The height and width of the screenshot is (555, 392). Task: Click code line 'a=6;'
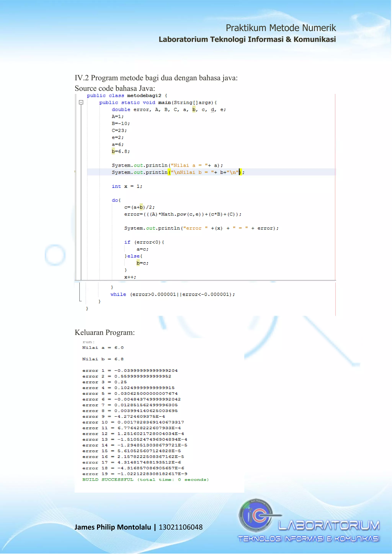pos(118,144)
